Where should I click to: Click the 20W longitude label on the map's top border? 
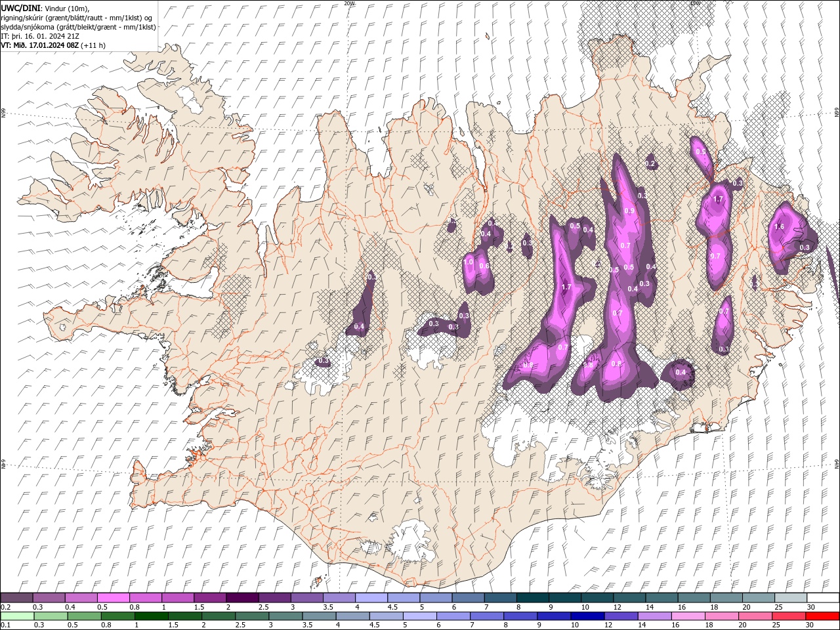point(349,3)
